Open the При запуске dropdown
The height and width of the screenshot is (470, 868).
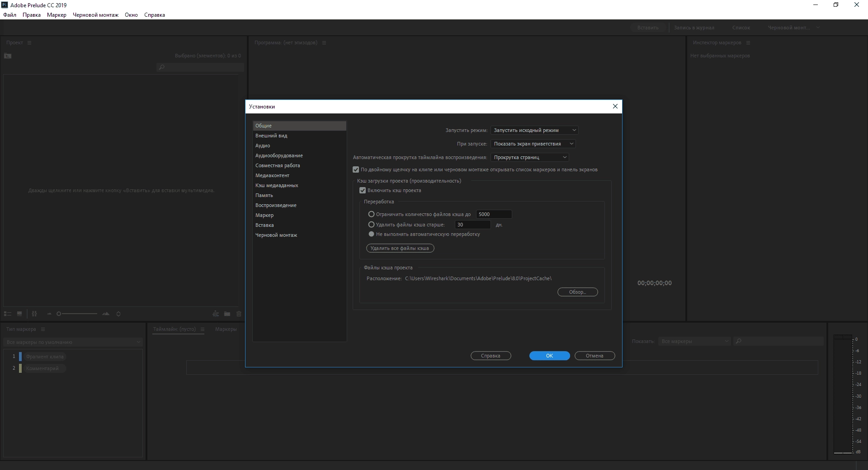[533, 144]
